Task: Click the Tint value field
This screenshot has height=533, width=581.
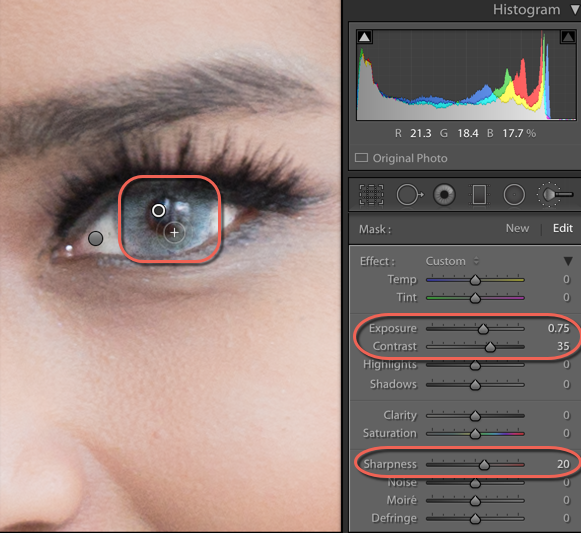Action: (x=566, y=297)
